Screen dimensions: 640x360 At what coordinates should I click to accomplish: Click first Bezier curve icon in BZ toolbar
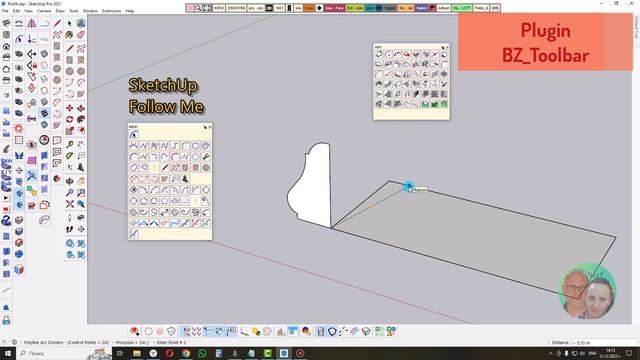pyautogui.click(x=133, y=146)
